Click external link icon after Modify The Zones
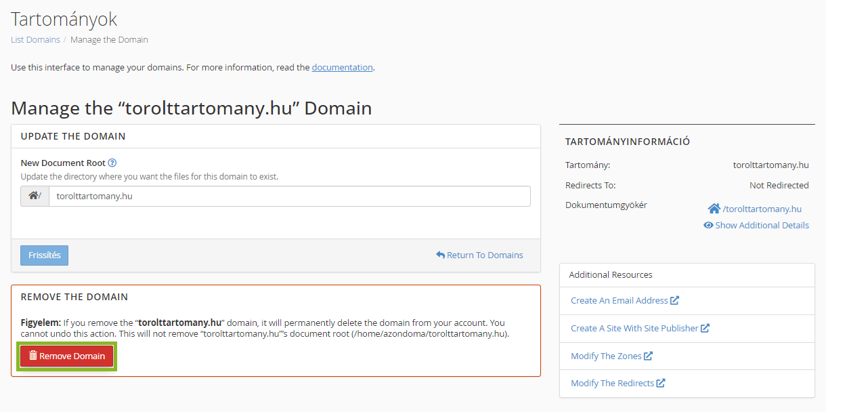Screen dimensions: 868x412 pos(648,356)
